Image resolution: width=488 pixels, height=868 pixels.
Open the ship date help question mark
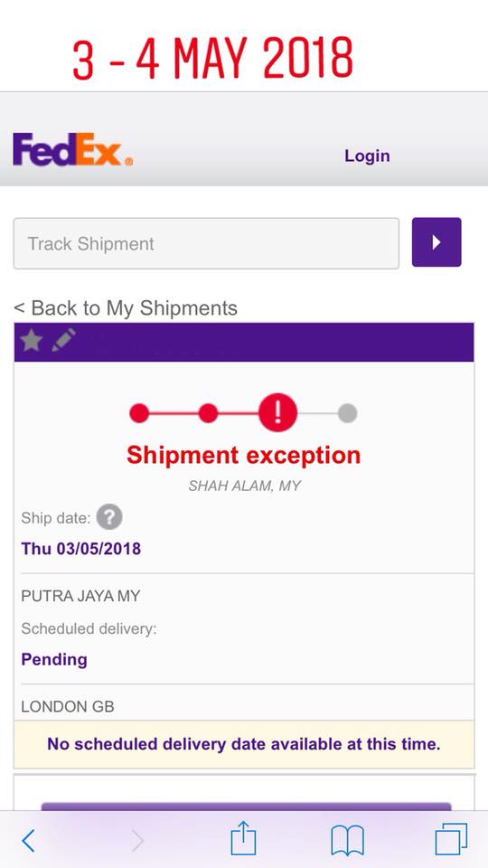pos(109,517)
